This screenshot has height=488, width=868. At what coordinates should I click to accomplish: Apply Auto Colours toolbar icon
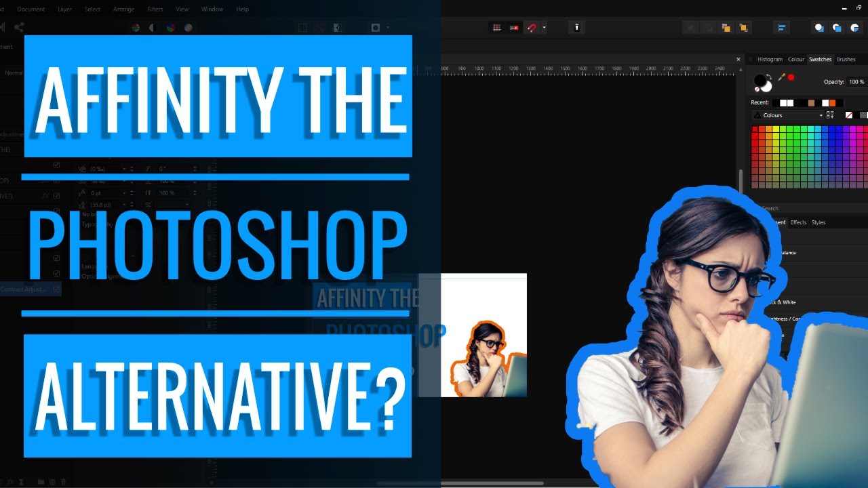point(170,28)
